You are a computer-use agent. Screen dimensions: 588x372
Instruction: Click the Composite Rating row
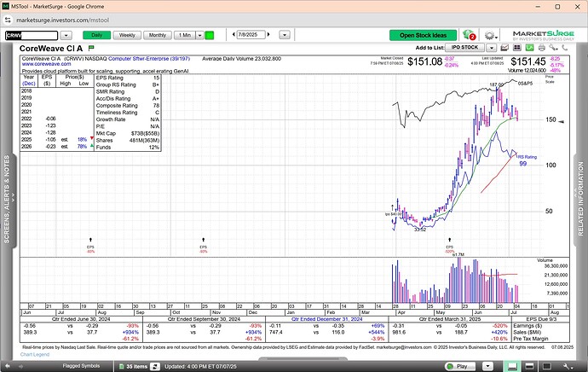pos(128,106)
